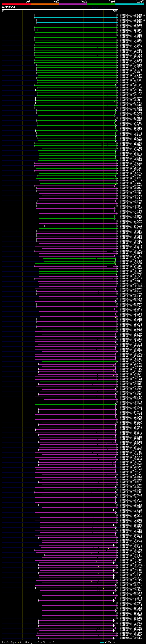Screen dimensions: 146x644
Task: Click hit label UniRef100_B9GQR7
Action: pyautogui.click(x=131, y=37)
